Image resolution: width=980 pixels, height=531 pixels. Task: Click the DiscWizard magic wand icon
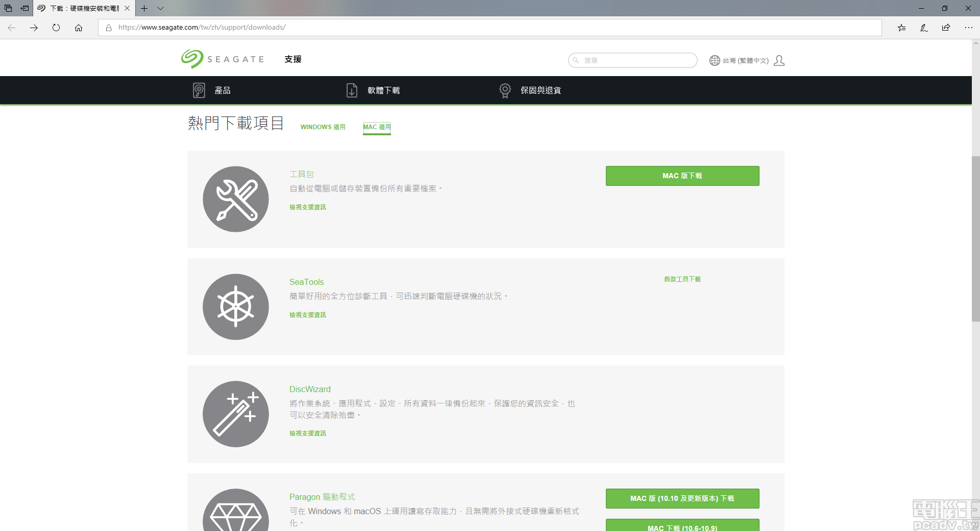point(235,414)
